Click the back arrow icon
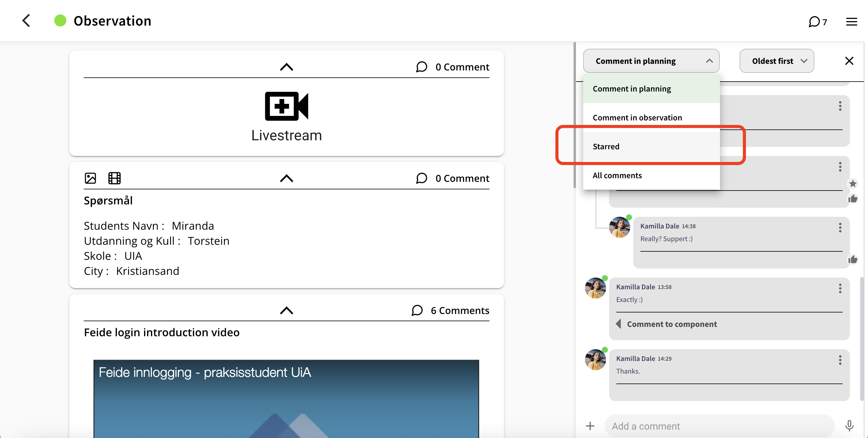The image size is (868, 438). click(x=26, y=20)
